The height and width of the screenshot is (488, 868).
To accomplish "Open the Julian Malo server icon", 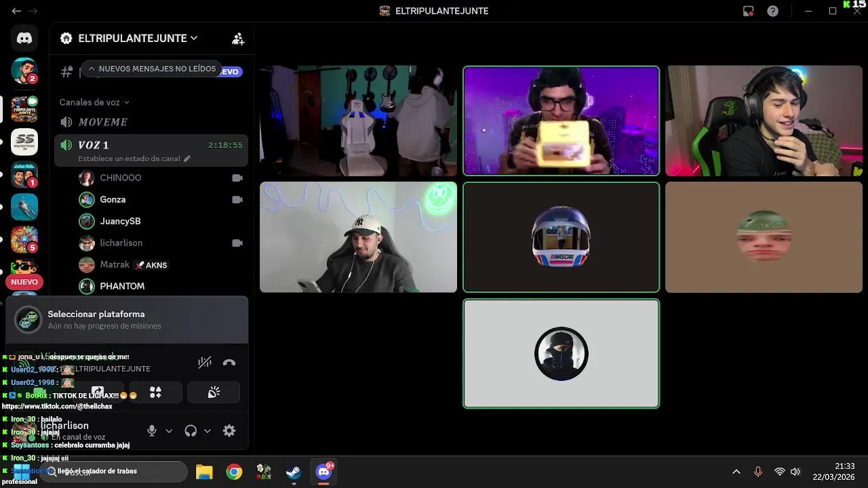I will pyautogui.click(x=24, y=174).
